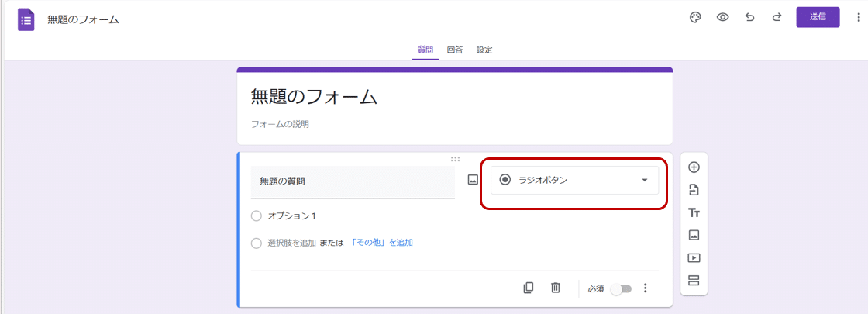Click the import questions icon
868x314 pixels.
point(694,190)
